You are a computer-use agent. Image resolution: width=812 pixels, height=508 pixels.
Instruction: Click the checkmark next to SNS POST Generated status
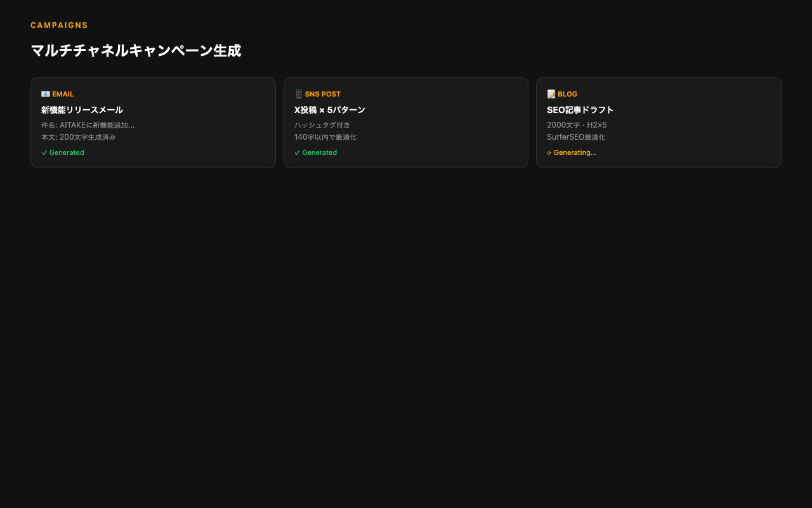click(x=297, y=152)
